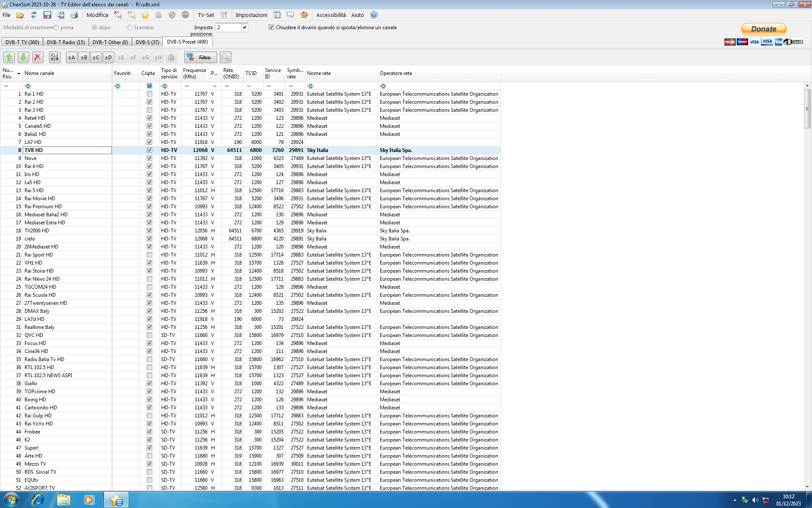Open the Windows Start menu

(x=11, y=500)
